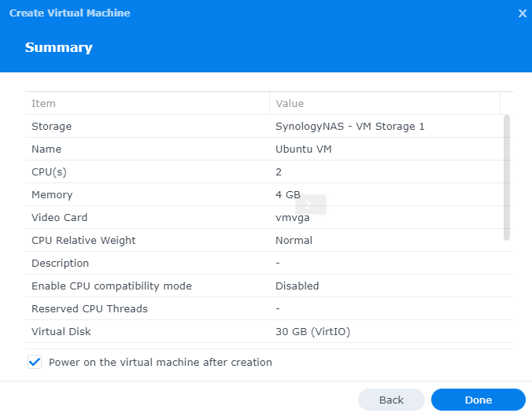Select the Reserved CPU Threads row
Image resolution: width=532 pixels, height=413 pixels.
coord(268,308)
